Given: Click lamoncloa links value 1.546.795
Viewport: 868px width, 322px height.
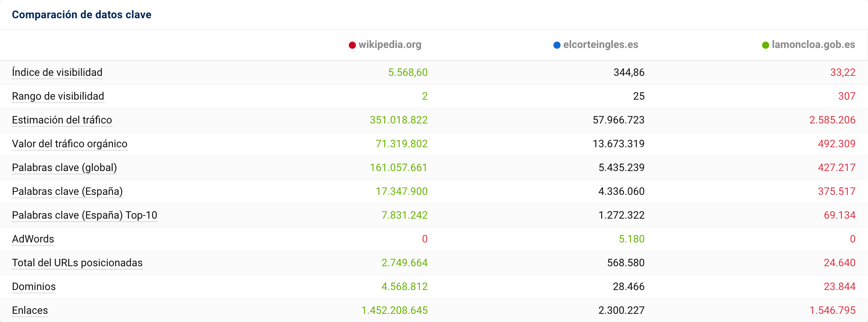Looking at the screenshot, I should pos(832,310).
